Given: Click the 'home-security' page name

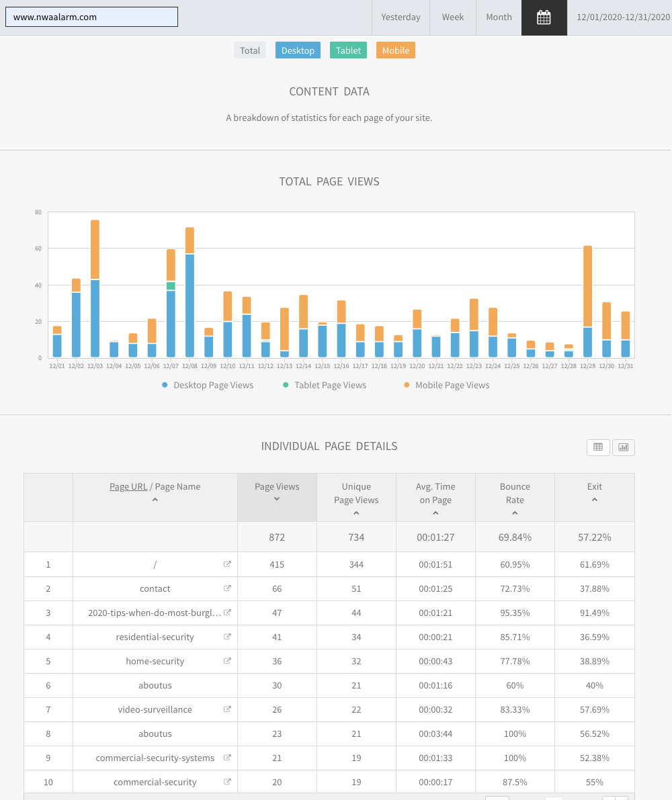Looking at the screenshot, I should (155, 661).
